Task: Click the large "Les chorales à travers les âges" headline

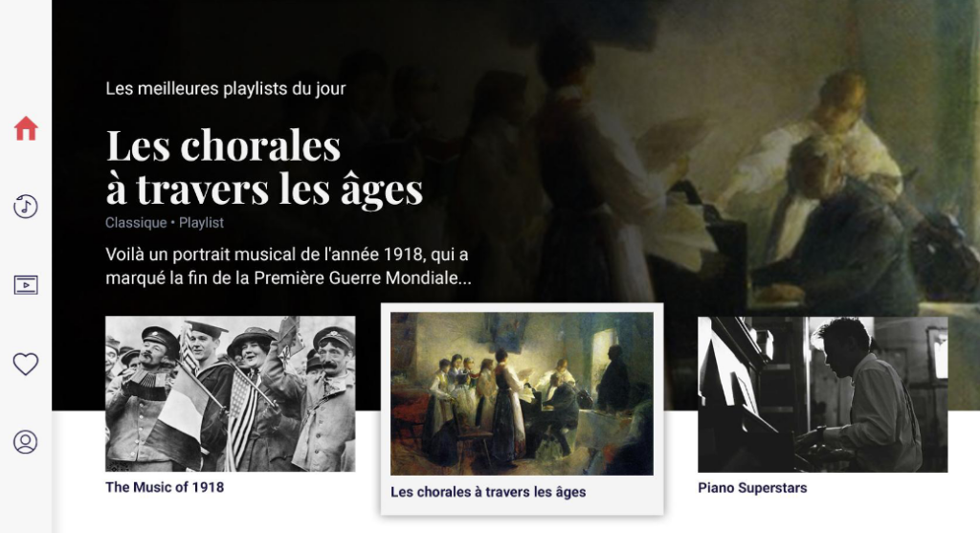Action: click(264, 167)
